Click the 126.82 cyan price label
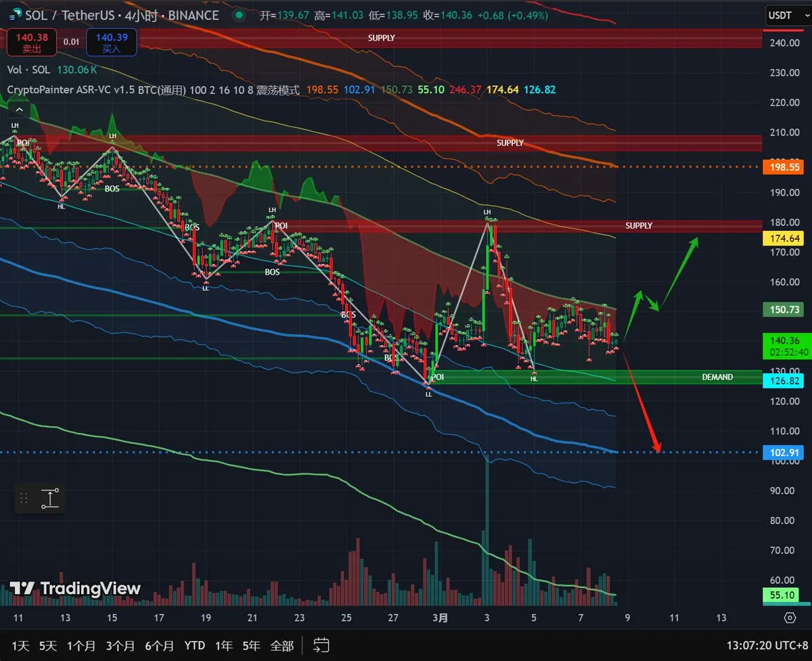812x661 pixels. click(x=785, y=381)
